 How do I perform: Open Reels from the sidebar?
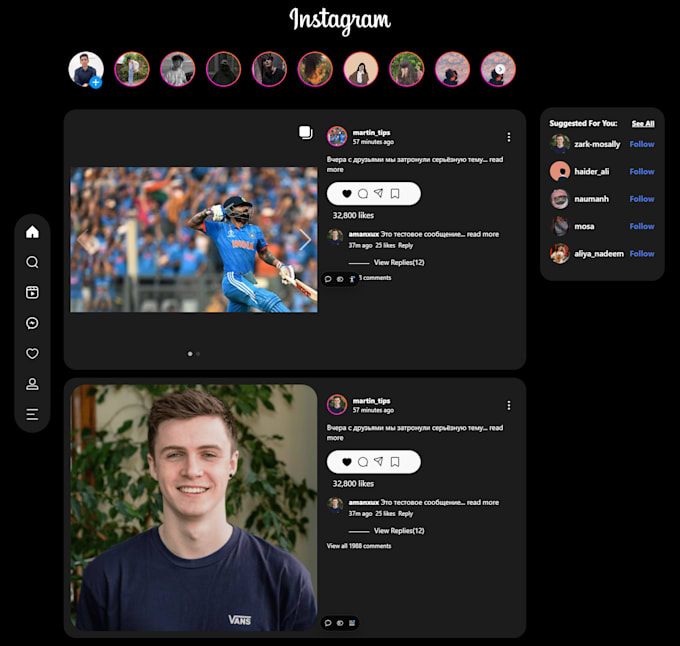[x=33, y=292]
